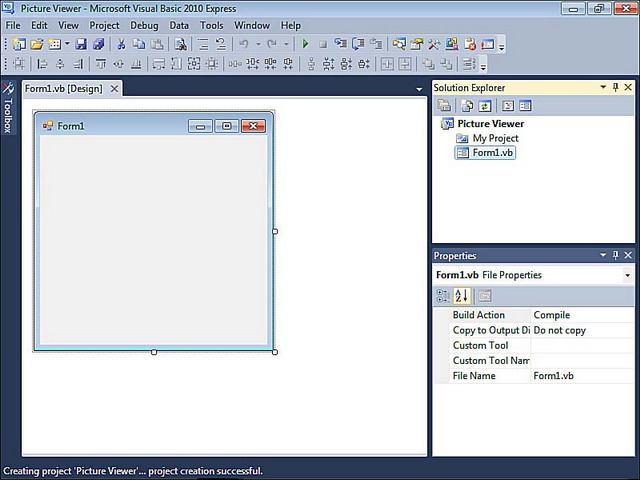Click the Find in Files icon
The height and width of the screenshot is (480, 640).
[180, 44]
